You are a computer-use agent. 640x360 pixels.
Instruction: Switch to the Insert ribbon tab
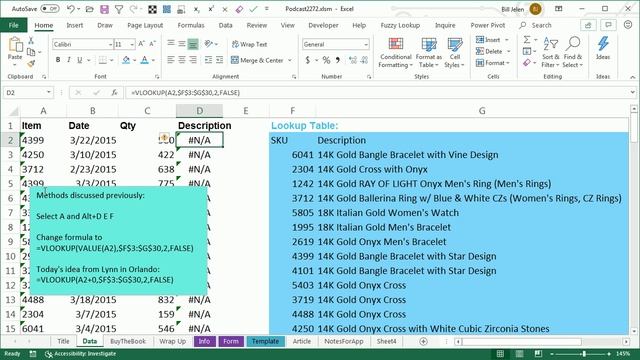pos(75,25)
